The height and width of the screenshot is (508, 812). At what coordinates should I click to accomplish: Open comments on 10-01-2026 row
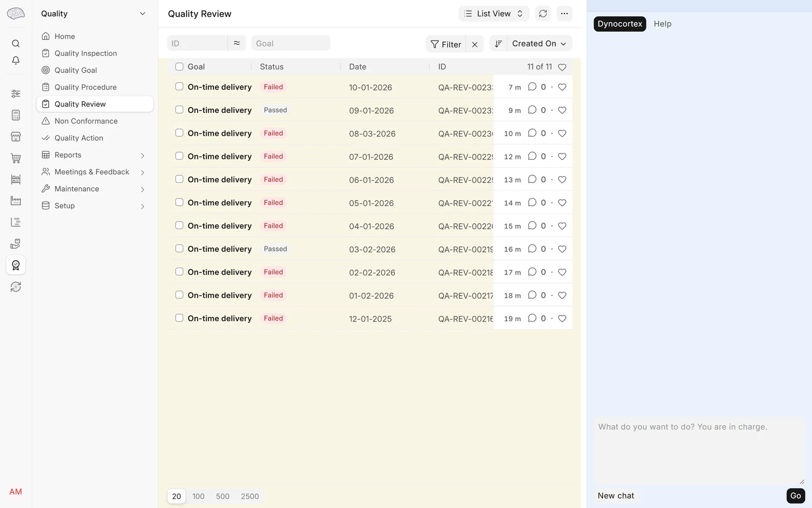[x=532, y=87]
